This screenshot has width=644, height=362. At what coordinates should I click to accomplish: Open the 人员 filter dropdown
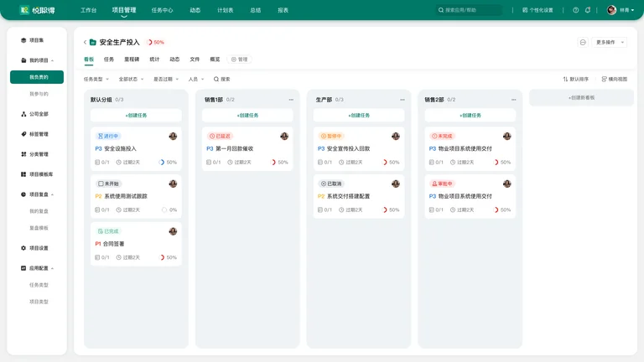(x=196, y=80)
